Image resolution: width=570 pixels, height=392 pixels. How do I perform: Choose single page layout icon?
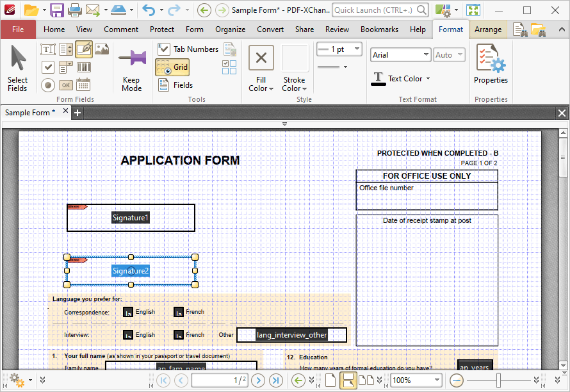pos(330,380)
